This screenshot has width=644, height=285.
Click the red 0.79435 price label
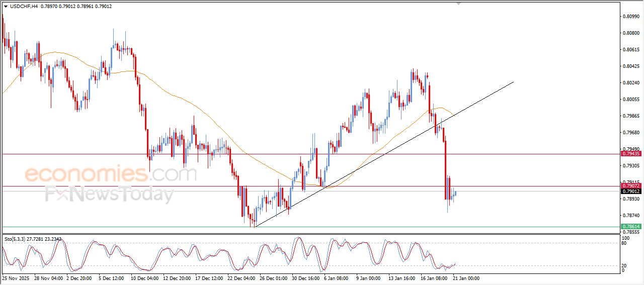tap(631, 154)
